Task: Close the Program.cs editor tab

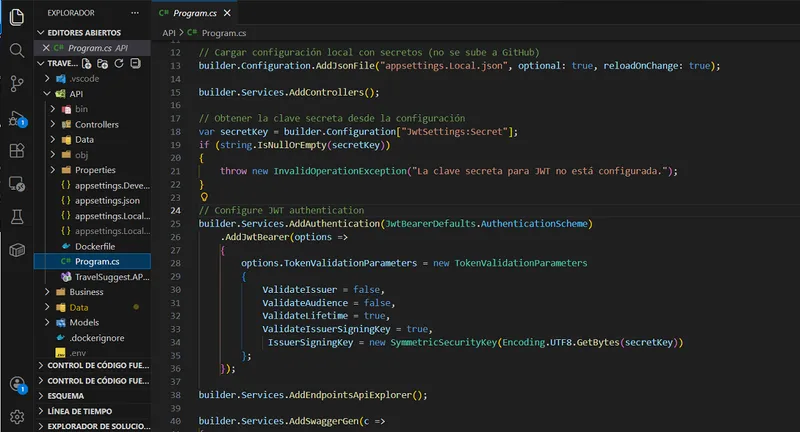Action: [x=227, y=13]
